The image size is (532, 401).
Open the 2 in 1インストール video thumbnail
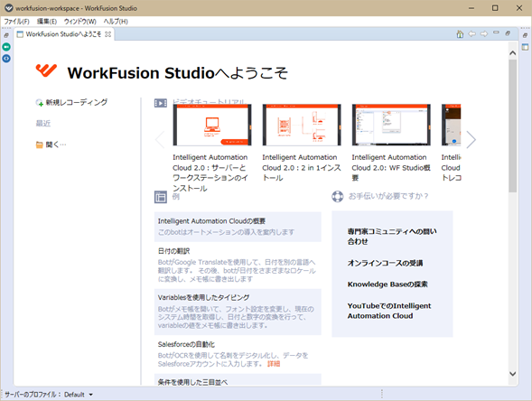click(x=302, y=125)
